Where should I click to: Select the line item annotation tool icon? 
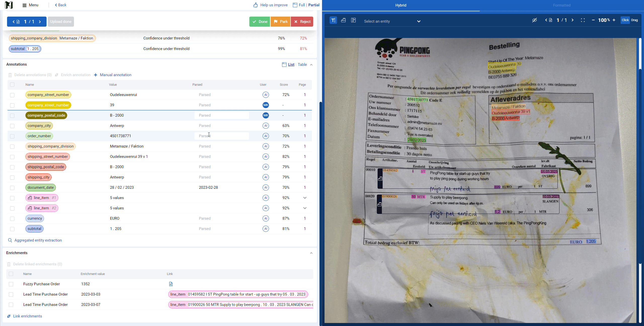pyautogui.click(x=343, y=20)
